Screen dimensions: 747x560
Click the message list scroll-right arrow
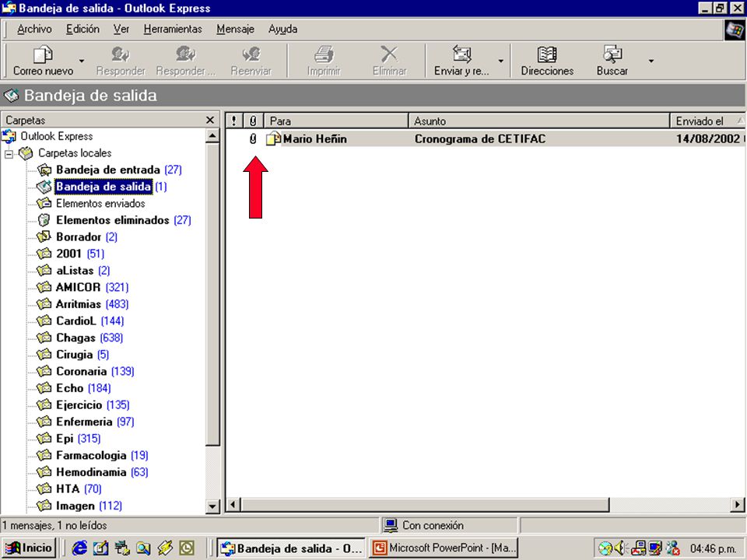pyautogui.click(x=738, y=504)
